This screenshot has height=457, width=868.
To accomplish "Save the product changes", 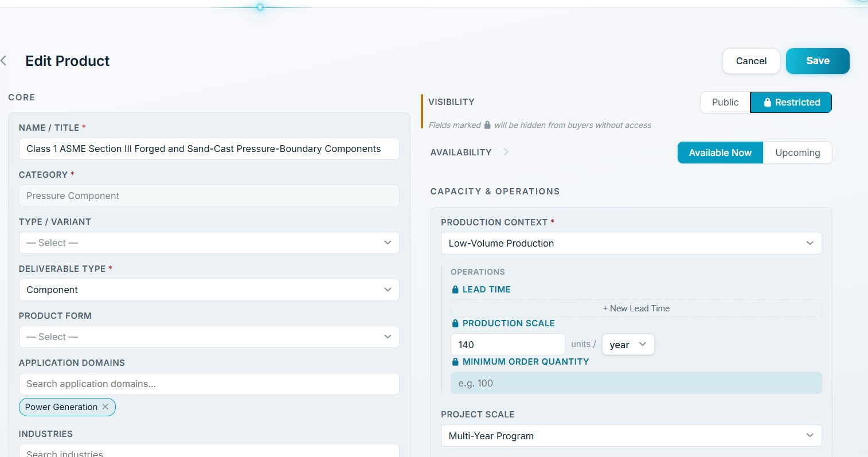I will pos(818,61).
